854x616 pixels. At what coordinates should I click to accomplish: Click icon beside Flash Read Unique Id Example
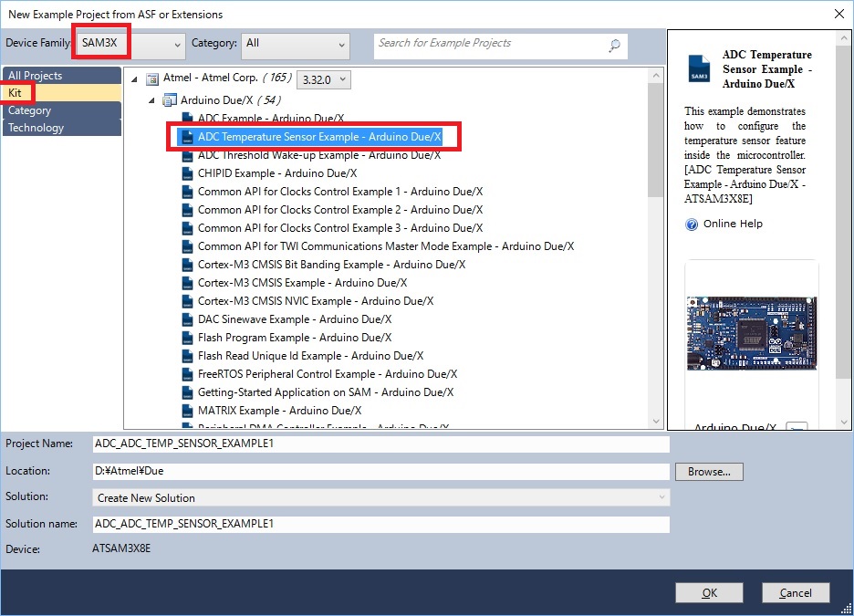[187, 356]
